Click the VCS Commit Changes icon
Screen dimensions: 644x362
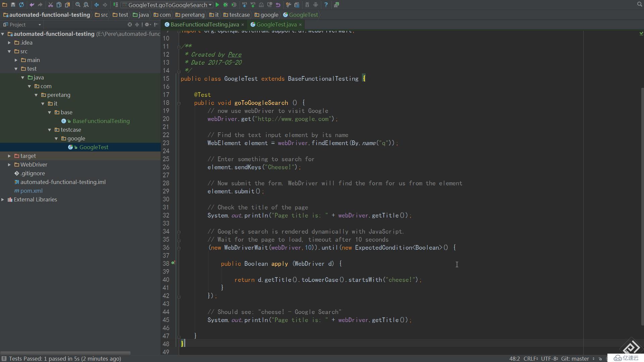coord(253,5)
